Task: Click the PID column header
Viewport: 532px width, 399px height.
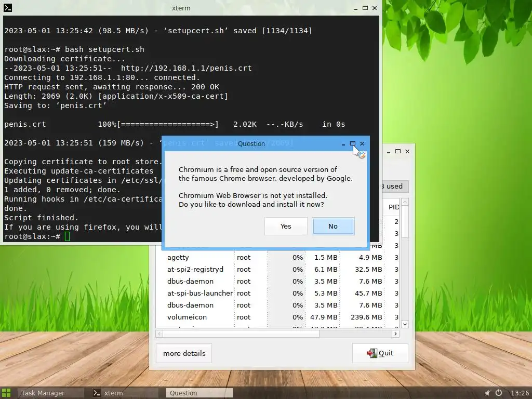Action: tap(393, 207)
